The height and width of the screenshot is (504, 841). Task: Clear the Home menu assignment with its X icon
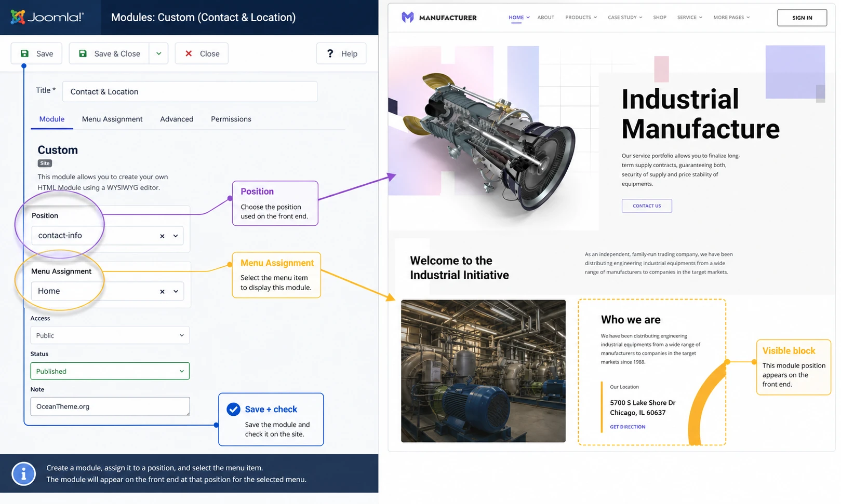point(162,292)
